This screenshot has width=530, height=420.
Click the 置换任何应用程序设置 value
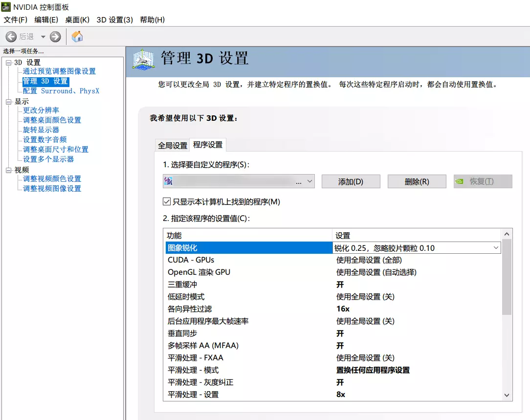[373, 370]
